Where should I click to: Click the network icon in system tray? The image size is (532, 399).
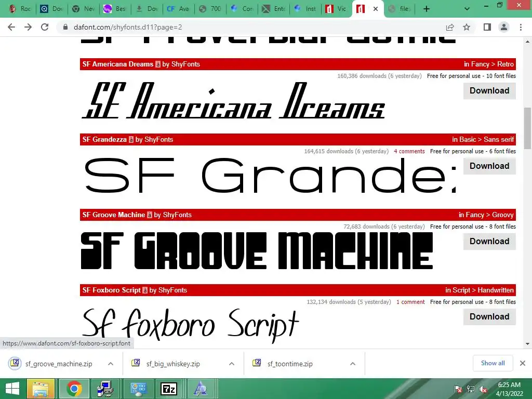pyautogui.click(x=471, y=389)
